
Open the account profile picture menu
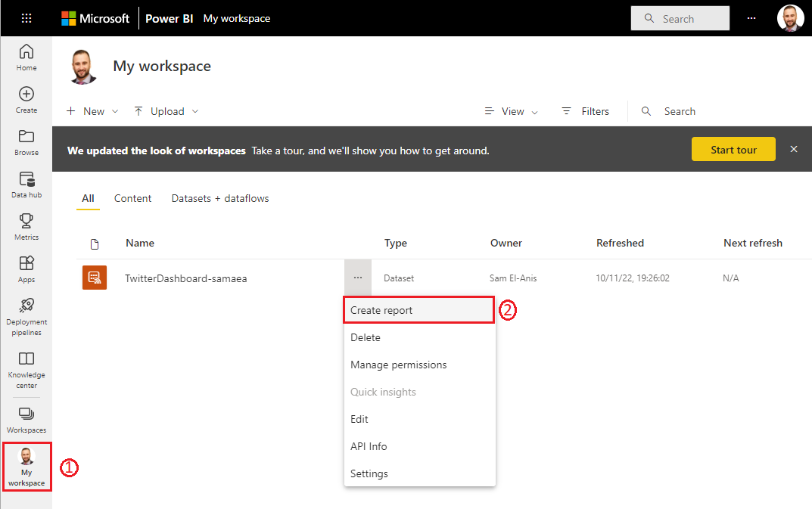(x=790, y=18)
